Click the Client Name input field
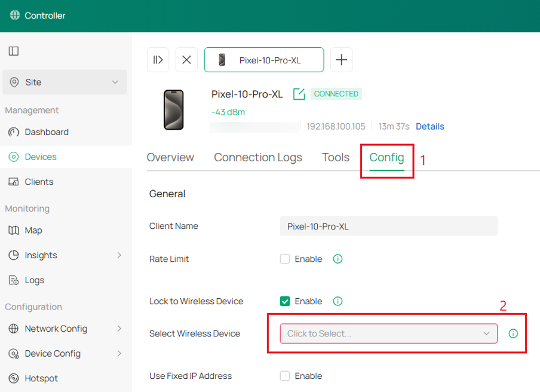 389,226
